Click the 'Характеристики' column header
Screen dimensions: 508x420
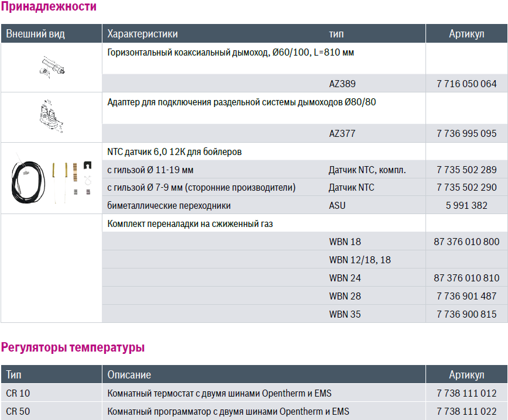click(x=143, y=34)
